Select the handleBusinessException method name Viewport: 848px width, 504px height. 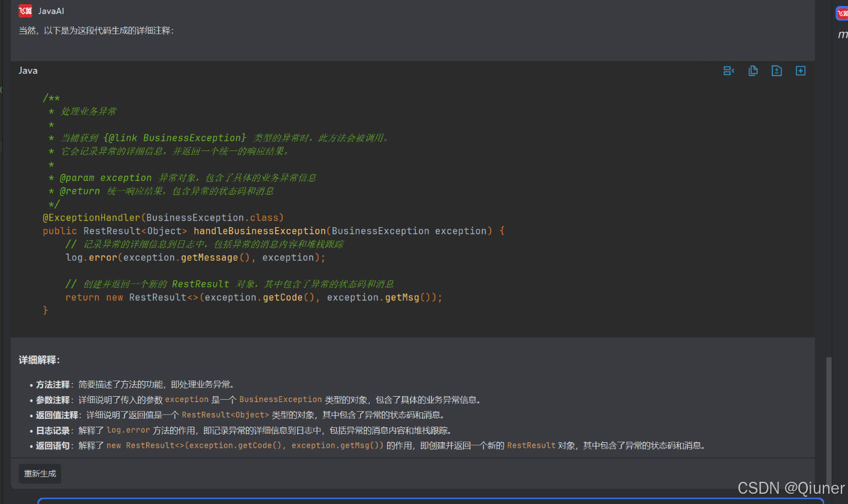tap(259, 231)
